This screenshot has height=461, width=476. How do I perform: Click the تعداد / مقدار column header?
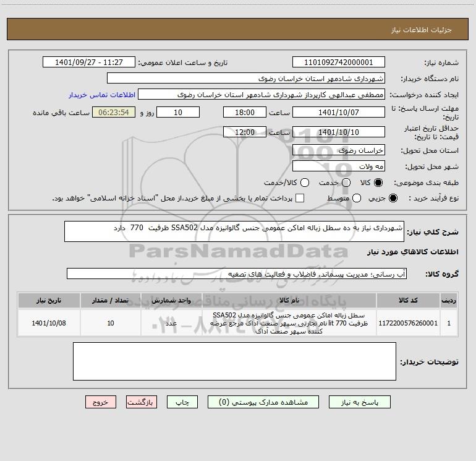111,300
